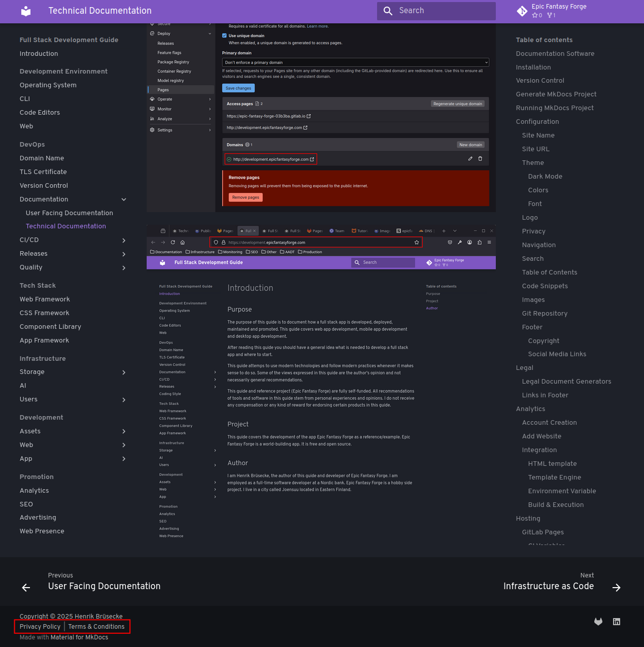Expand the Storage section under Infrastructure
The width and height of the screenshot is (644, 647).
124,372
